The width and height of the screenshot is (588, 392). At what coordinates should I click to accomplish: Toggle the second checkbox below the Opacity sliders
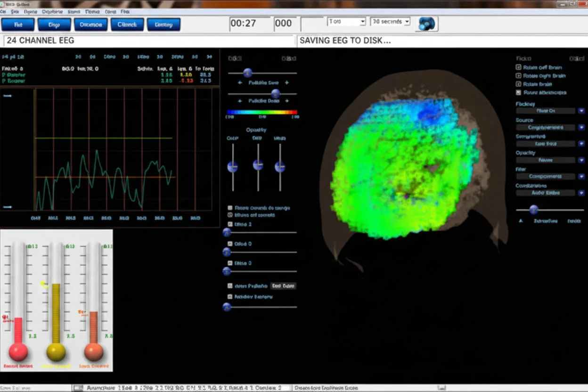click(x=230, y=215)
